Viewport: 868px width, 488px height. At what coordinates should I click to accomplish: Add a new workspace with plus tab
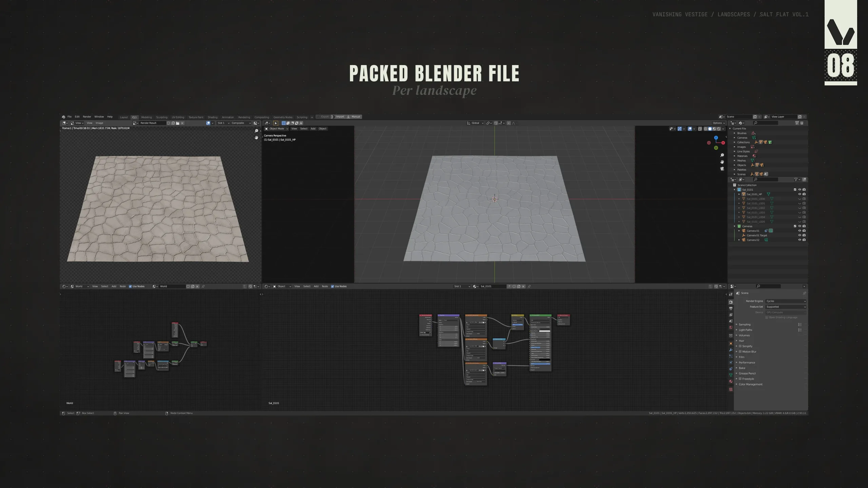312,117
